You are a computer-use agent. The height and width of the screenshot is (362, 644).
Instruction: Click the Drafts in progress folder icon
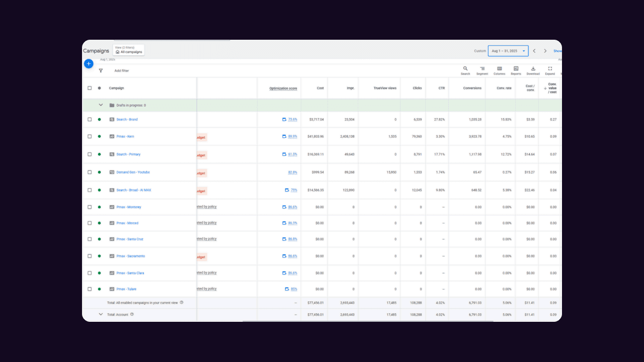[x=112, y=105]
